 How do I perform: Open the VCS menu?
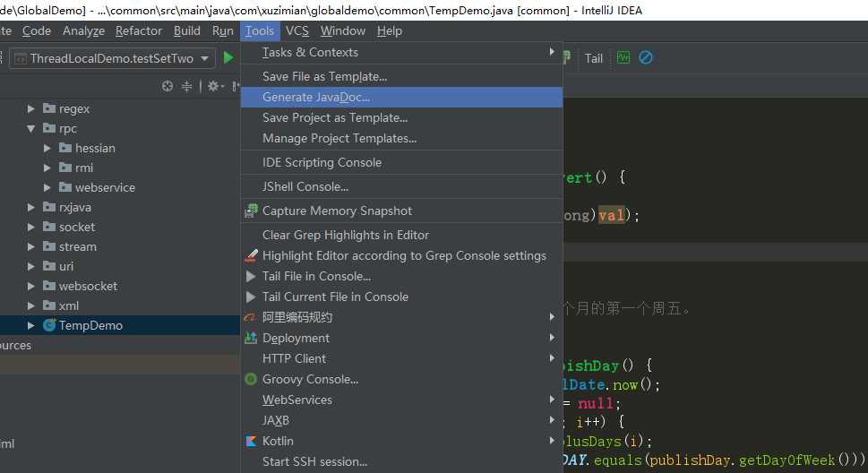pos(297,31)
